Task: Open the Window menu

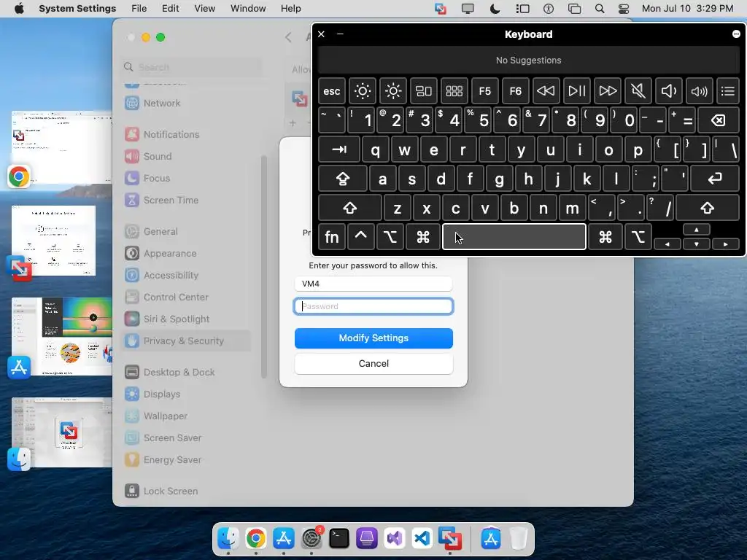Action: coord(248,9)
